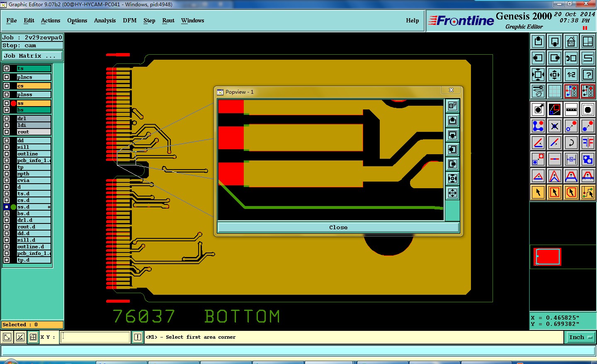Click the dashed-border pad select tool
Screen dimensions: 597x364
(x=588, y=109)
